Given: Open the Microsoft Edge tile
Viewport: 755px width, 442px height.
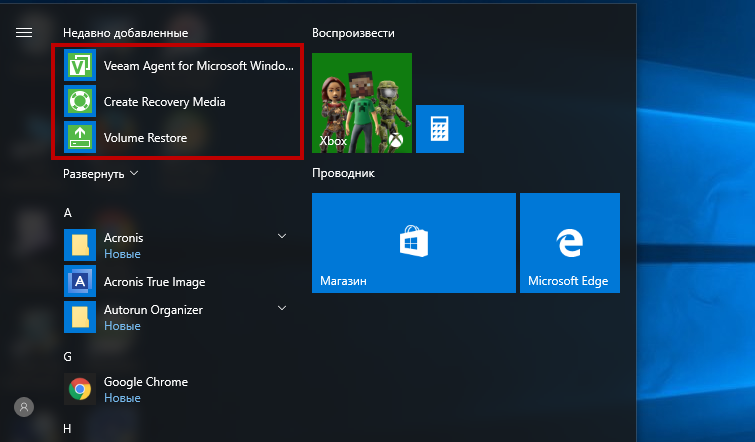Looking at the screenshot, I should point(570,243).
